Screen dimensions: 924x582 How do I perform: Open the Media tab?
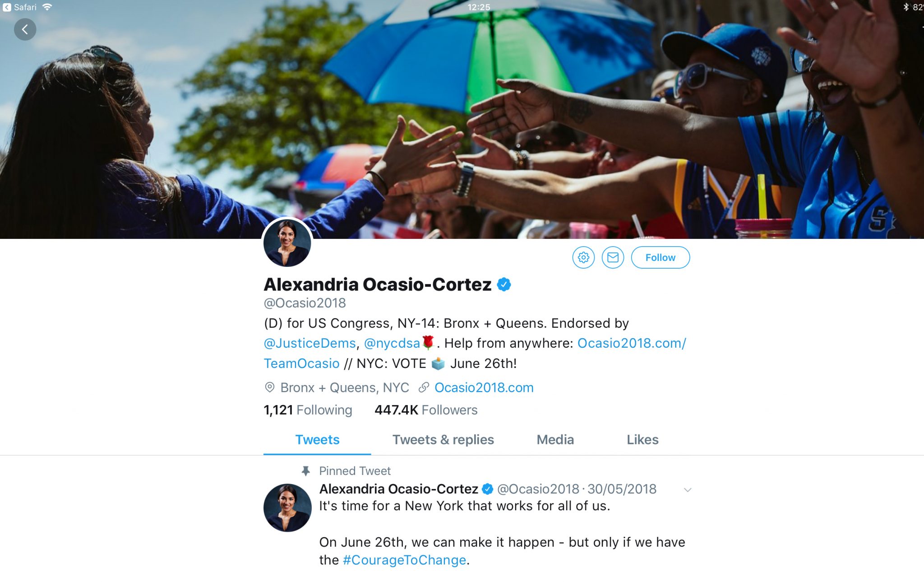pyautogui.click(x=555, y=440)
